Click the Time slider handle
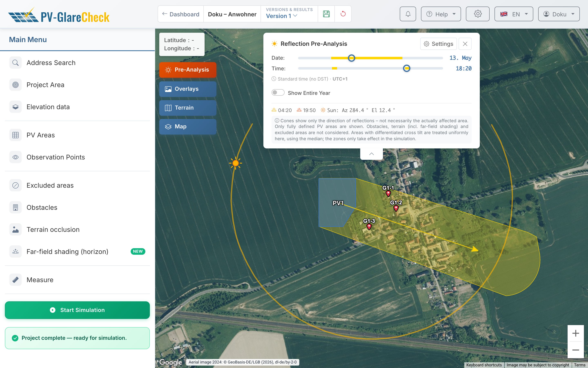Screen dimensions: 588x368 406,68
